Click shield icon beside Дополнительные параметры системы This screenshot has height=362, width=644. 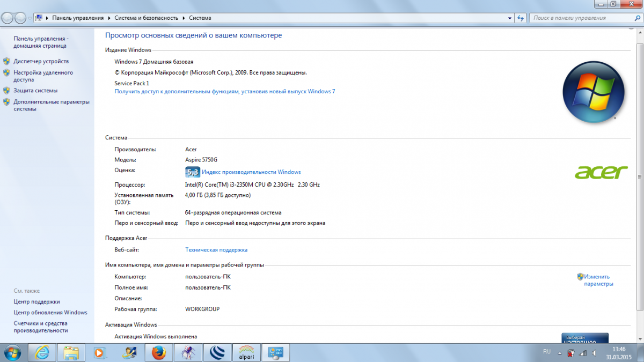pos(6,102)
